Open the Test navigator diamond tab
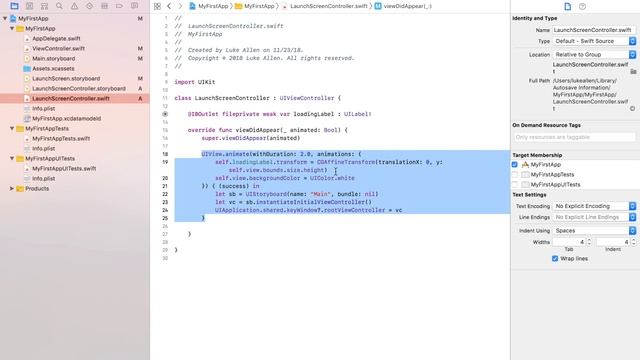Screen dimensions: 640x360 click(x=89, y=6)
